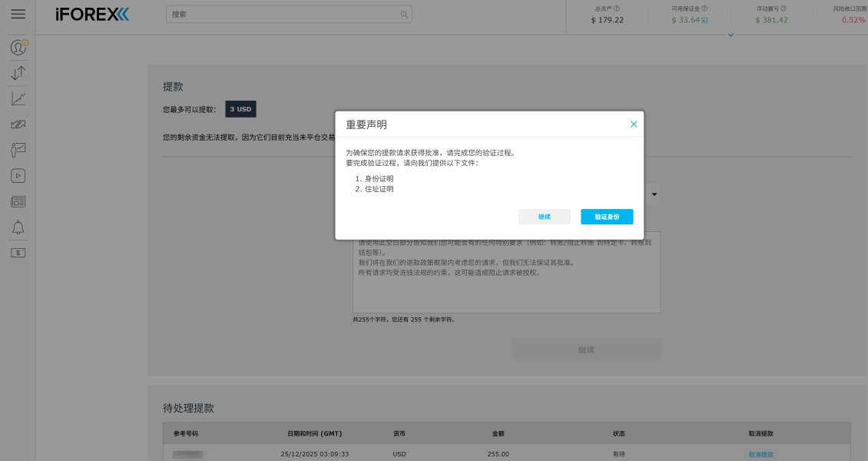
Task: Open the news page icon in sidebar
Action: click(x=18, y=201)
